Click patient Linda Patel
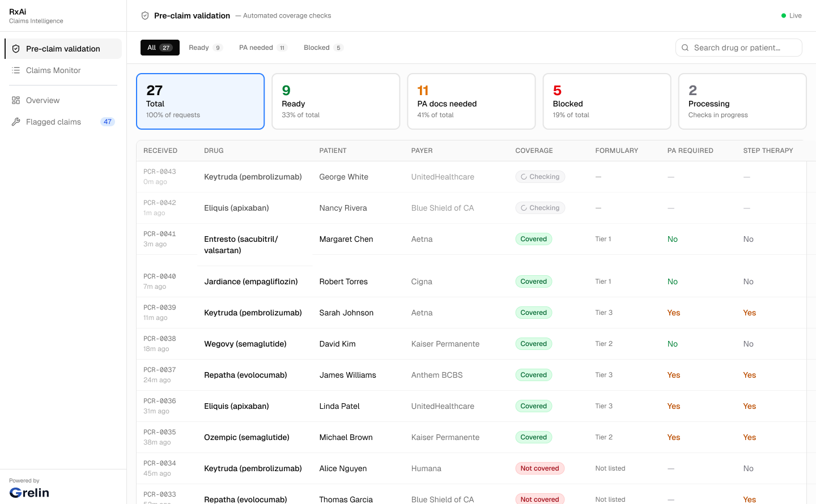The height and width of the screenshot is (504, 816). click(x=339, y=406)
